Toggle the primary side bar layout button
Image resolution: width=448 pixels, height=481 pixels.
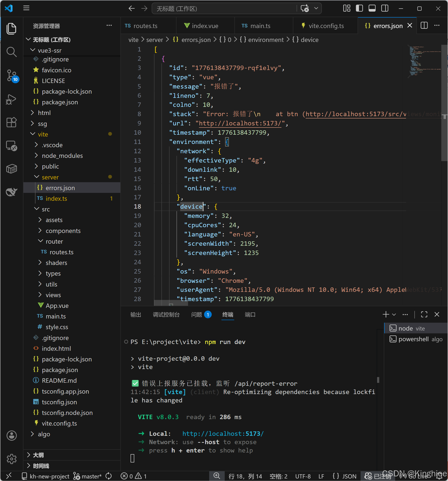click(x=359, y=9)
